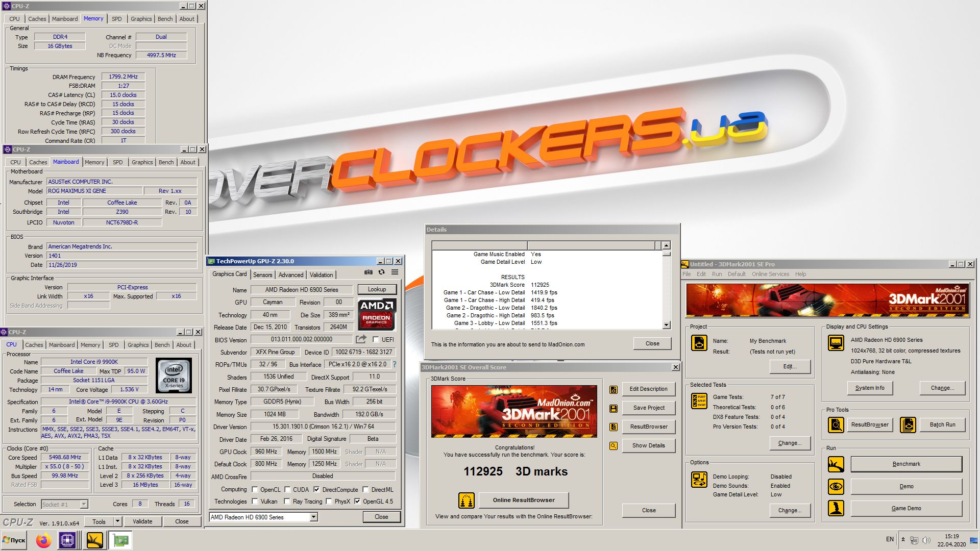Image resolution: width=980 pixels, height=551 pixels.
Task: Toggle the CUDA checkbox
Action: [287, 490]
